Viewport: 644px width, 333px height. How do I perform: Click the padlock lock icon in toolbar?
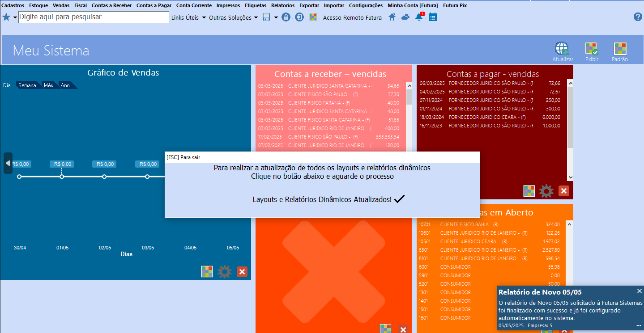(286, 17)
